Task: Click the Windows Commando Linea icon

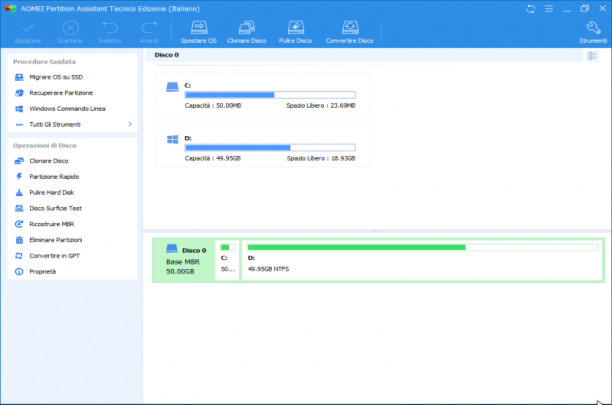Action: tap(19, 109)
